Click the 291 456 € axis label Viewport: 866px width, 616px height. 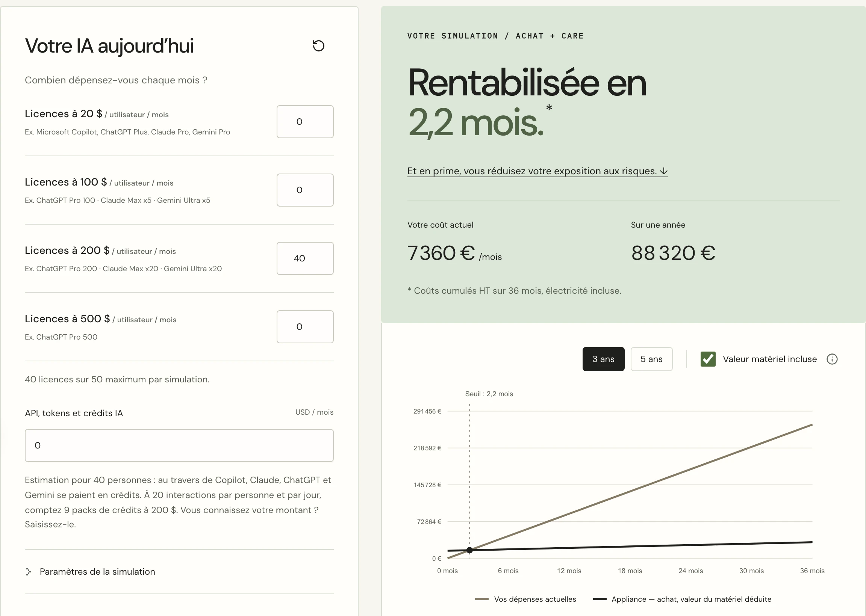coord(427,411)
